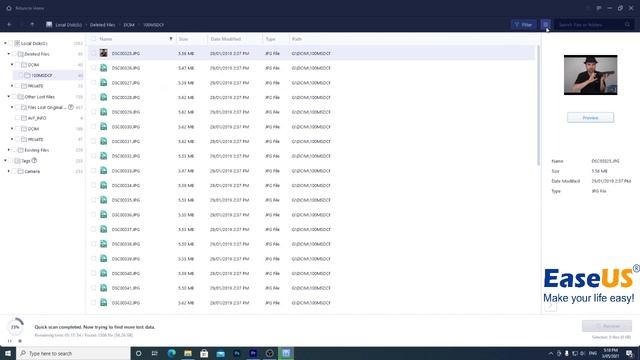Click the Name column sort arrow
Image resolution: width=640 pixels, height=360 pixels.
171,39
